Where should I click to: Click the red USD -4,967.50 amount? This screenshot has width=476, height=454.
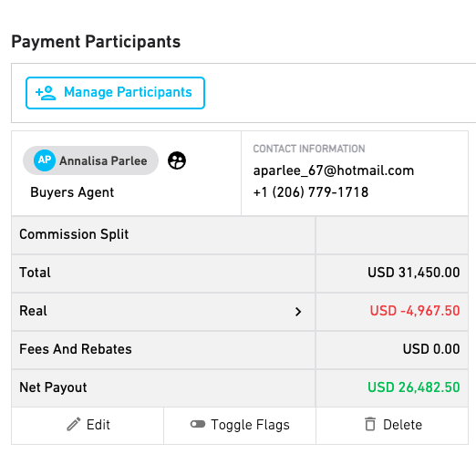[x=415, y=311]
